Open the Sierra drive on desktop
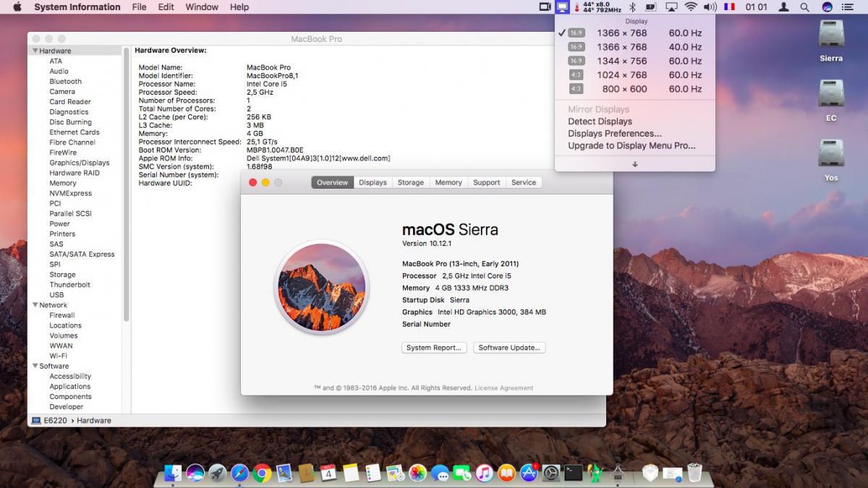Viewport: 868px width, 488px height. [831, 40]
